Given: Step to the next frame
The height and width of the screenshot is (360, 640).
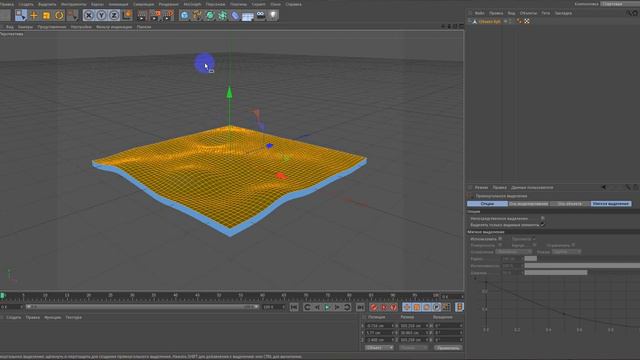Looking at the screenshot, I should click(337, 307).
